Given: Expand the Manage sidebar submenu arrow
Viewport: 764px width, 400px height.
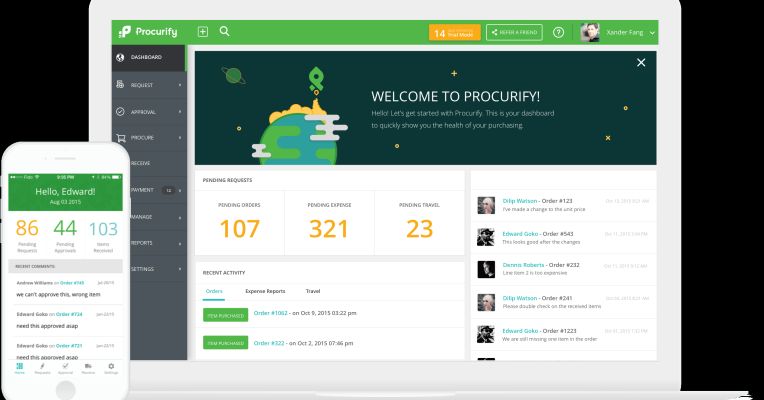Looking at the screenshot, I should [180, 217].
